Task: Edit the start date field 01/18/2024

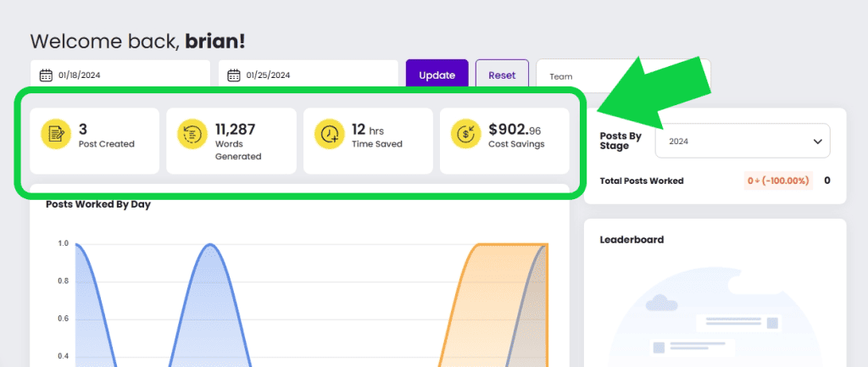Action: click(120, 75)
